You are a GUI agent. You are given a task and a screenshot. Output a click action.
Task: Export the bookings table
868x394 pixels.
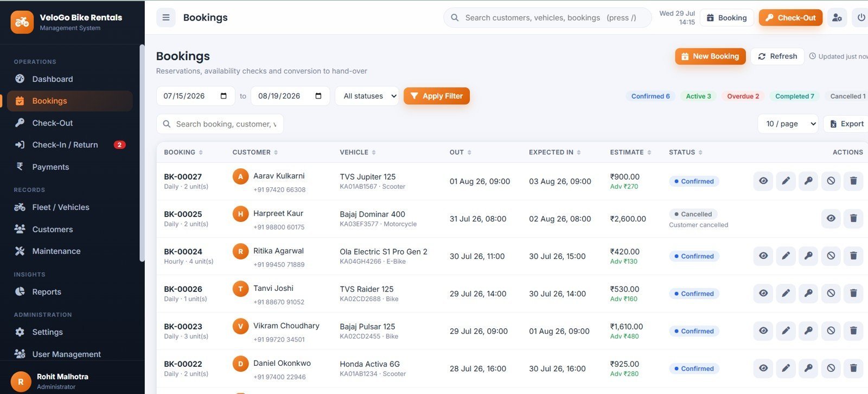pos(846,124)
